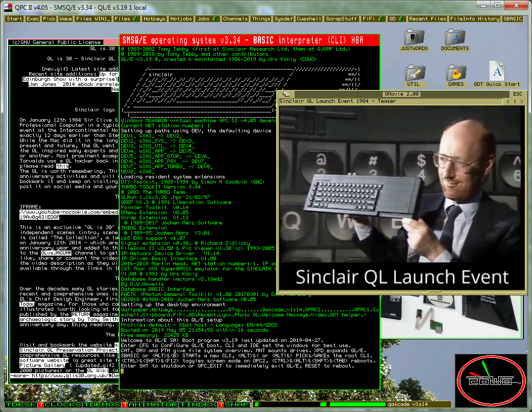
Task: Go to next movie in QMovie
Action: tap(521, 101)
